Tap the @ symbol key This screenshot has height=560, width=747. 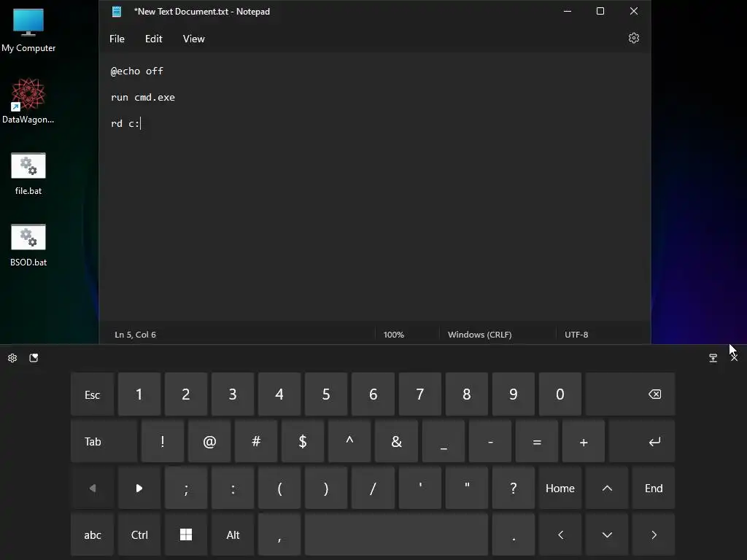(209, 441)
